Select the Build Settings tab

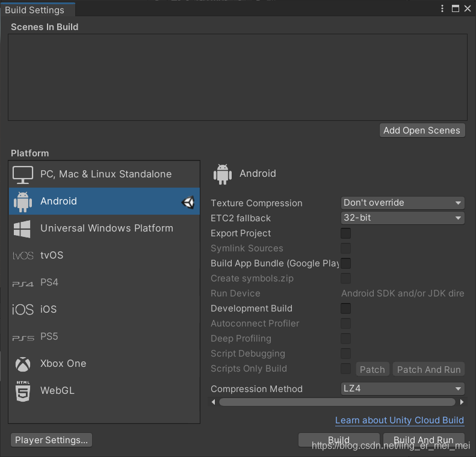38,10
